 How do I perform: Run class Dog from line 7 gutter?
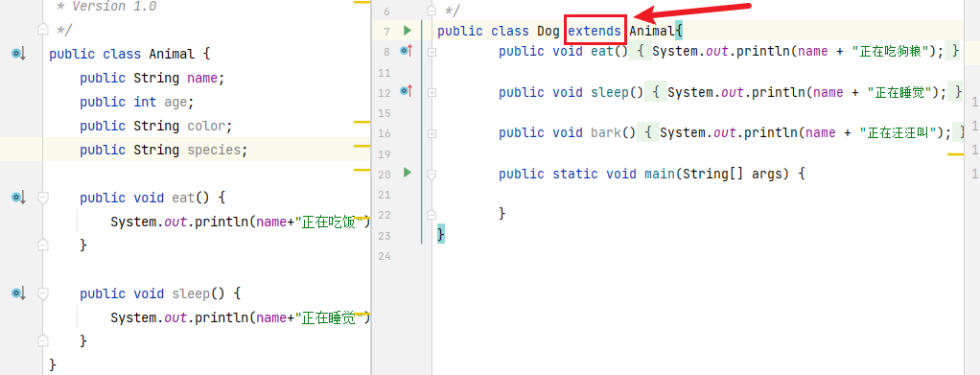pos(408,31)
